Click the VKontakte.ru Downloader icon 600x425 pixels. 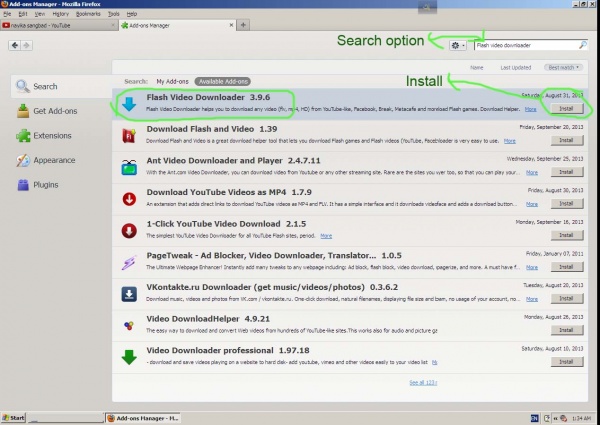pyautogui.click(x=129, y=294)
